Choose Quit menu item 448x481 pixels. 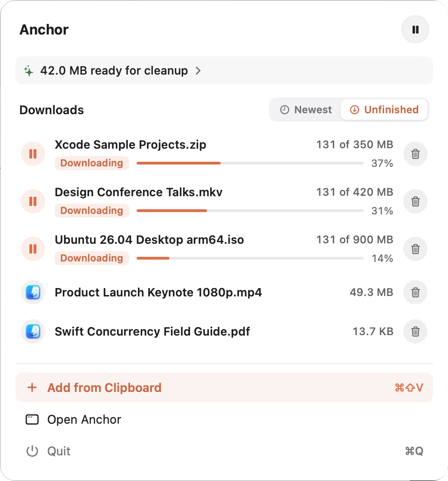pyautogui.click(x=224, y=451)
